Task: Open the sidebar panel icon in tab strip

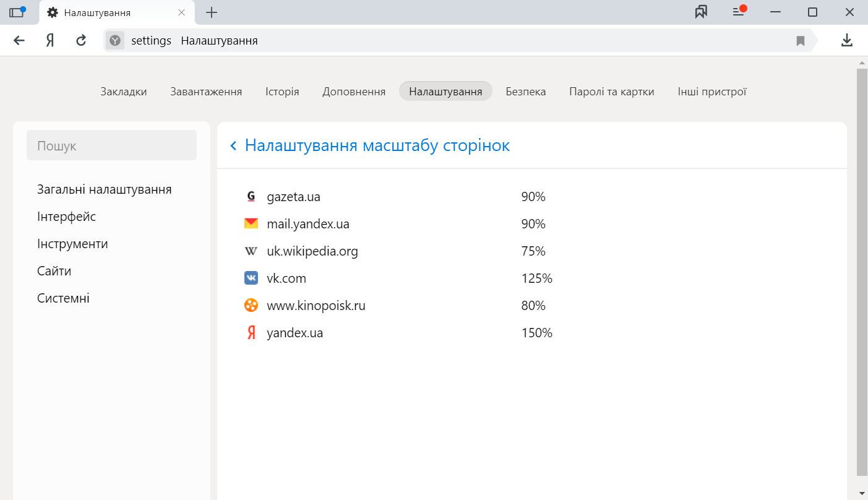Action: click(x=17, y=12)
